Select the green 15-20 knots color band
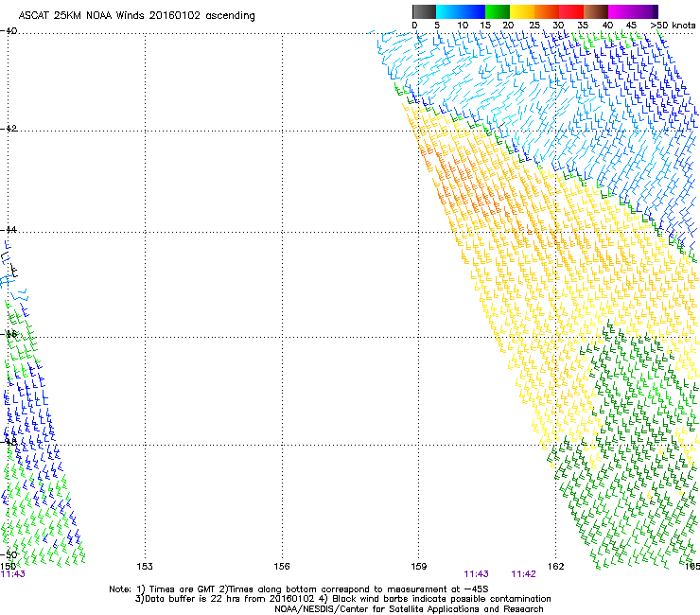 pos(498,11)
